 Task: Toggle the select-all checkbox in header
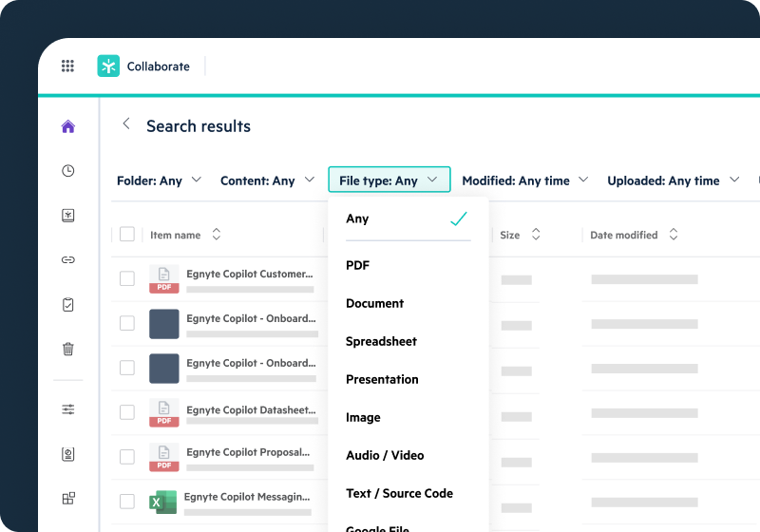point(127,235)
